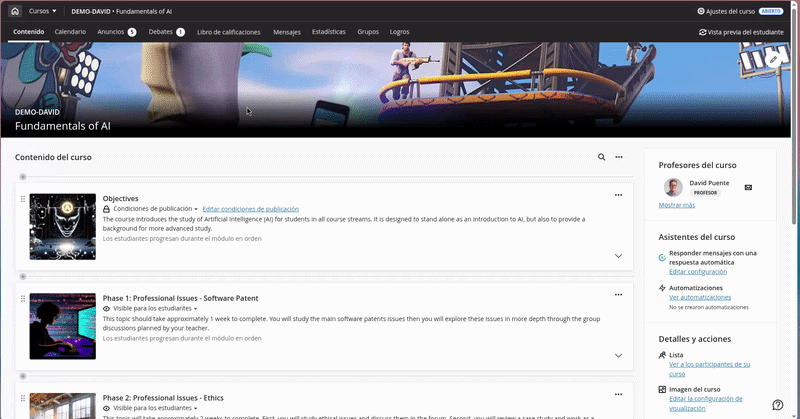The width and height of the screenshot is (800, 419).
Task: Open Phase 2 module three-dot menu
Action: tap(618, 394)
